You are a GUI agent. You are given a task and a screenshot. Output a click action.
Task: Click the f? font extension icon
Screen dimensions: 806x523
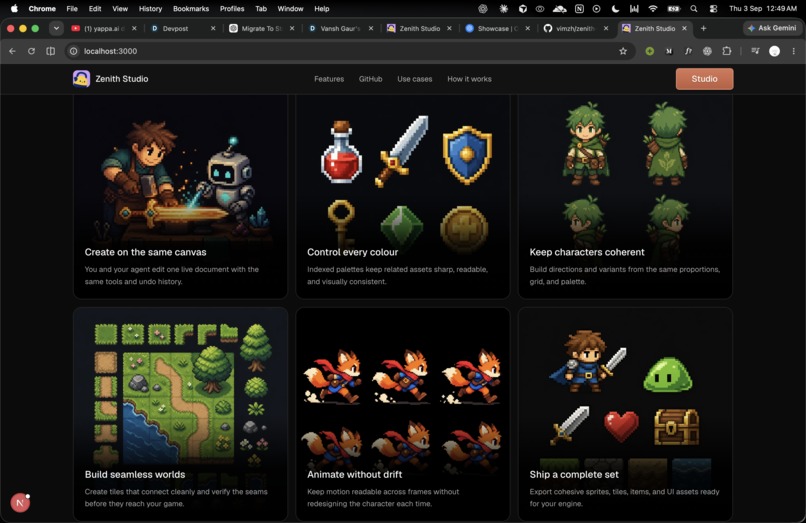[x=688, y=51]
